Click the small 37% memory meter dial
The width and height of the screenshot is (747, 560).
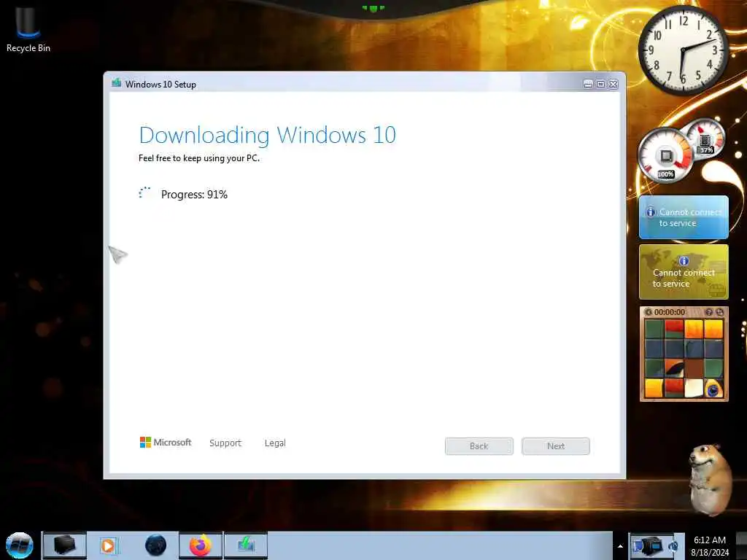705,138
